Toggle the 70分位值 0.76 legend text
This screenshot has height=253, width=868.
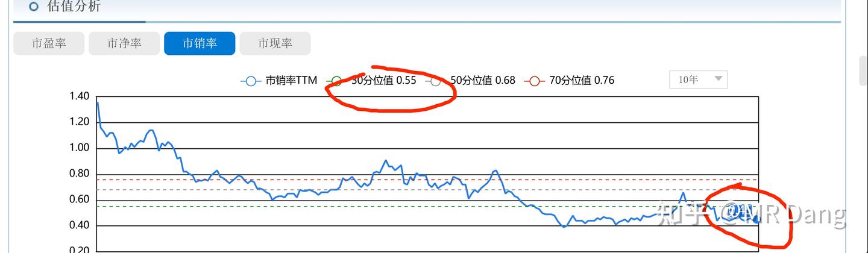click(x=582, y=81)
